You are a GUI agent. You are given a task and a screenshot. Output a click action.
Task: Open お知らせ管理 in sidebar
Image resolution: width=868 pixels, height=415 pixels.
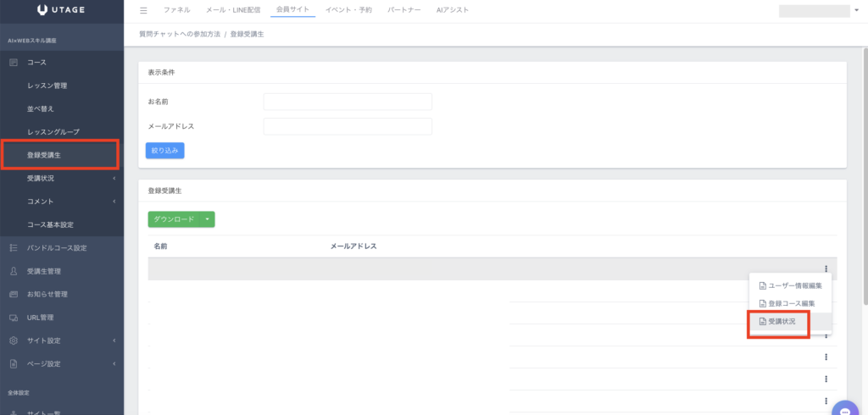47,295
